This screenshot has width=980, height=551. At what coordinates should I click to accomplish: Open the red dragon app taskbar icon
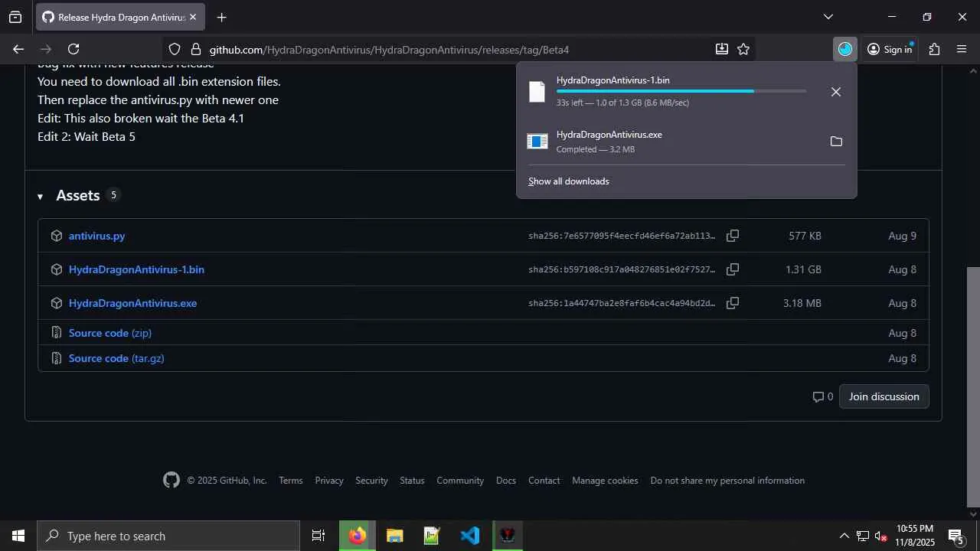[x=508, y=536]
